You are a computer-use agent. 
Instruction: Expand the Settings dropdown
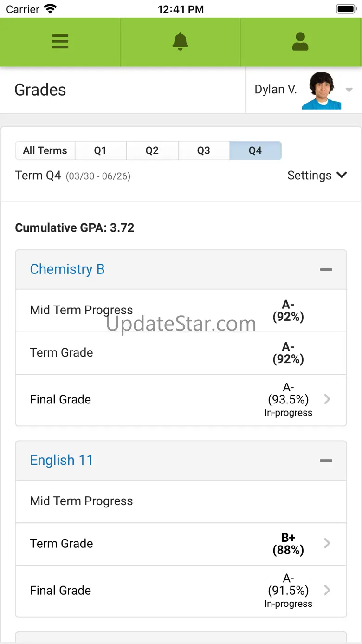[317, 176]
